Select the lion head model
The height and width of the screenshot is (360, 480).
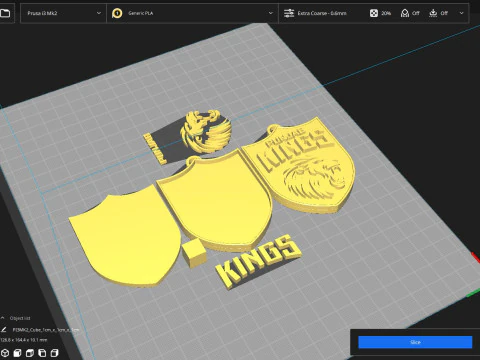[x=206, y=131]
